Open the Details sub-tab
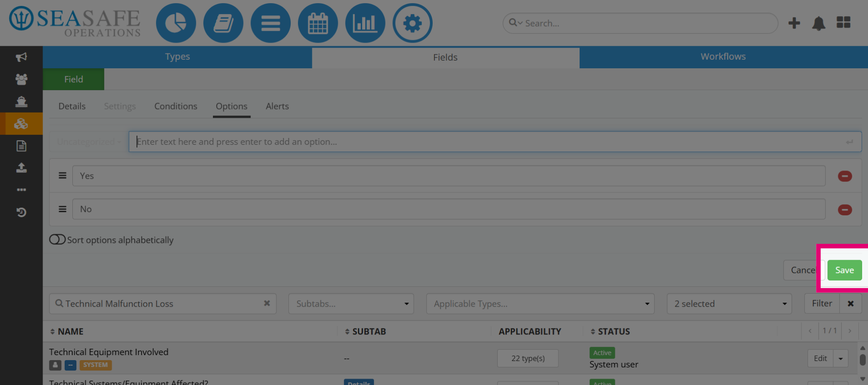 72,106
